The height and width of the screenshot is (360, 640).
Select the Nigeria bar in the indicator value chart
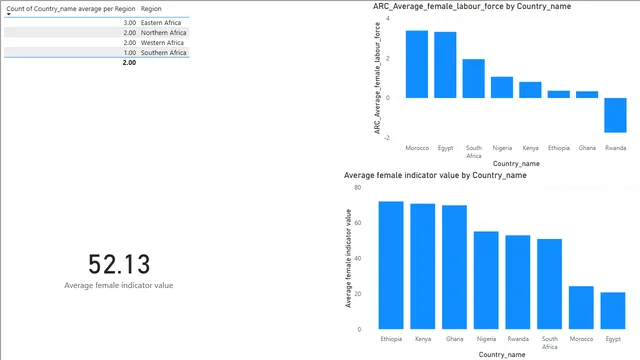pyautogui.click(x=486, y=280)
